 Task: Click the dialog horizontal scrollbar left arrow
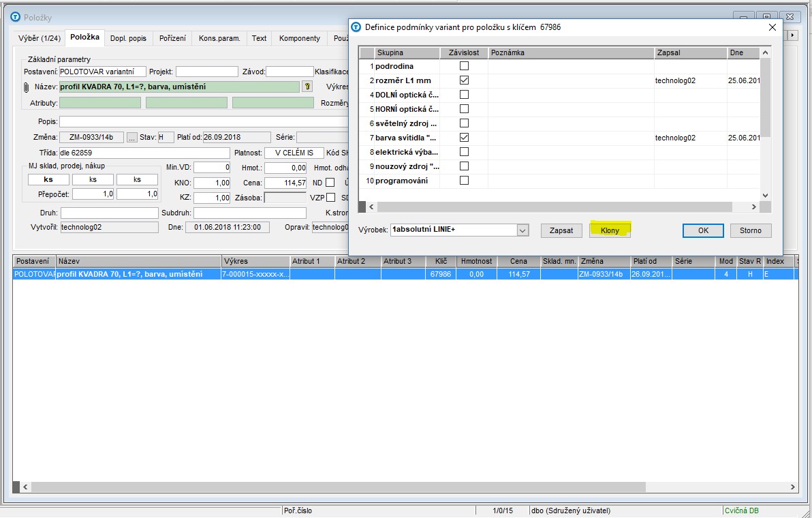click(371, 207)
